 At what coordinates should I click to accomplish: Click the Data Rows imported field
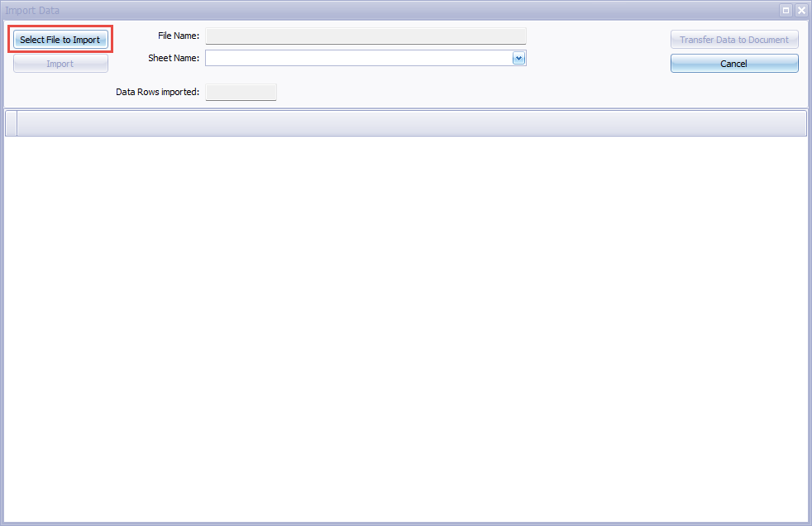[x=241, y=92]
